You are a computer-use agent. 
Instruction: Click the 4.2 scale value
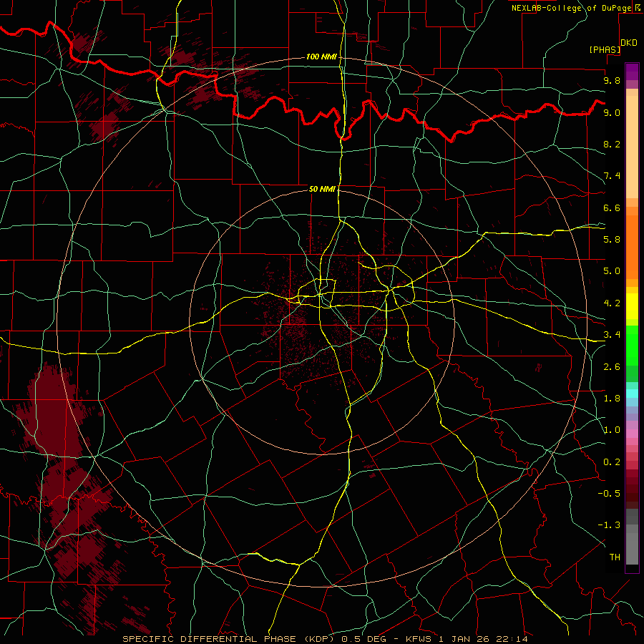612,303
